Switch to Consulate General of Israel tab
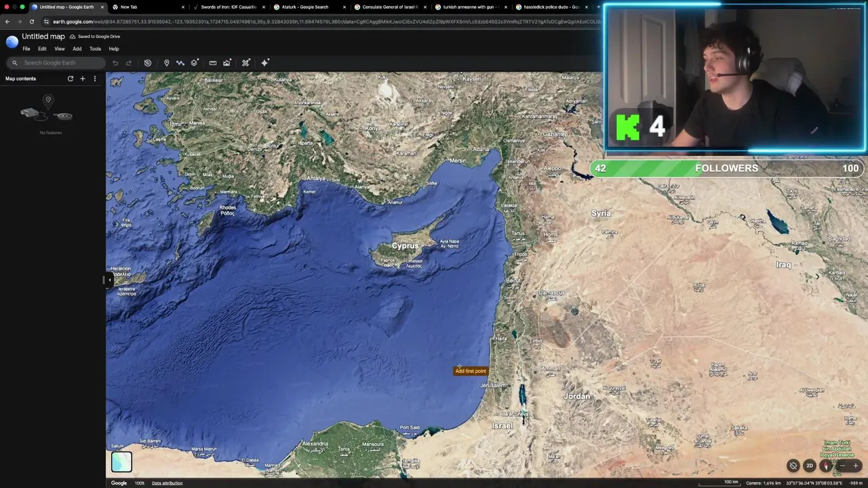This screenshot has width=868, height=488. point(390,7)
